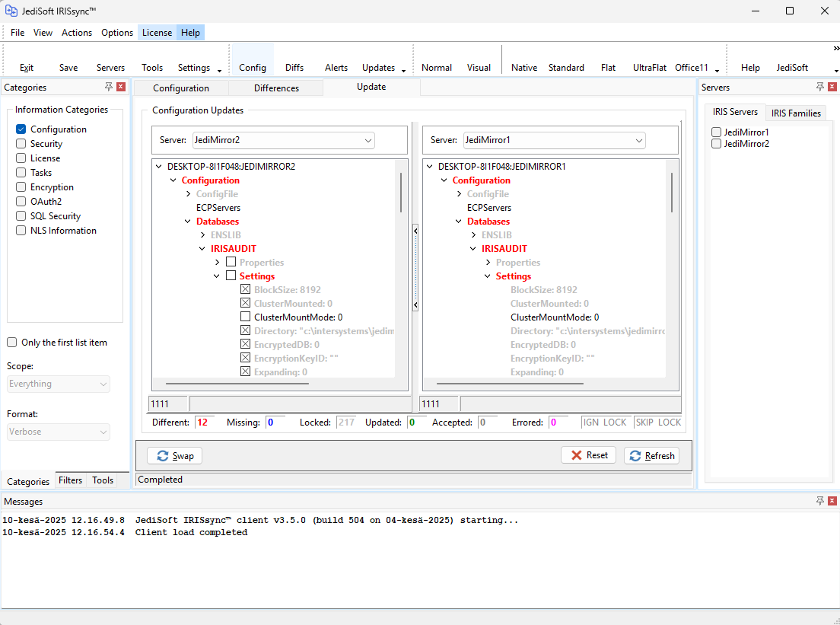This screenshot has height=625, width=840.
Task: Uncheck the Configuration category
Action: pos(21,129)
